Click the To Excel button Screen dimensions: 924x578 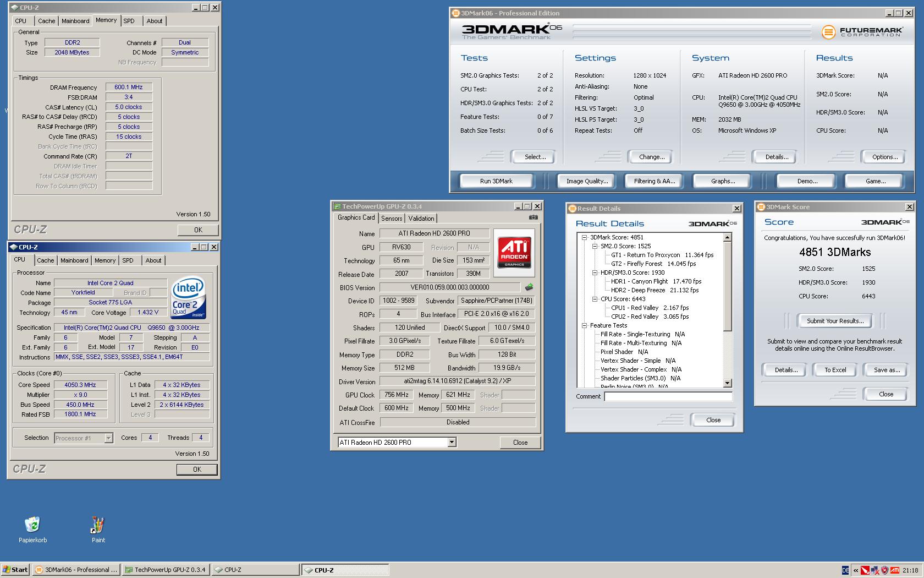pos(835,370)
